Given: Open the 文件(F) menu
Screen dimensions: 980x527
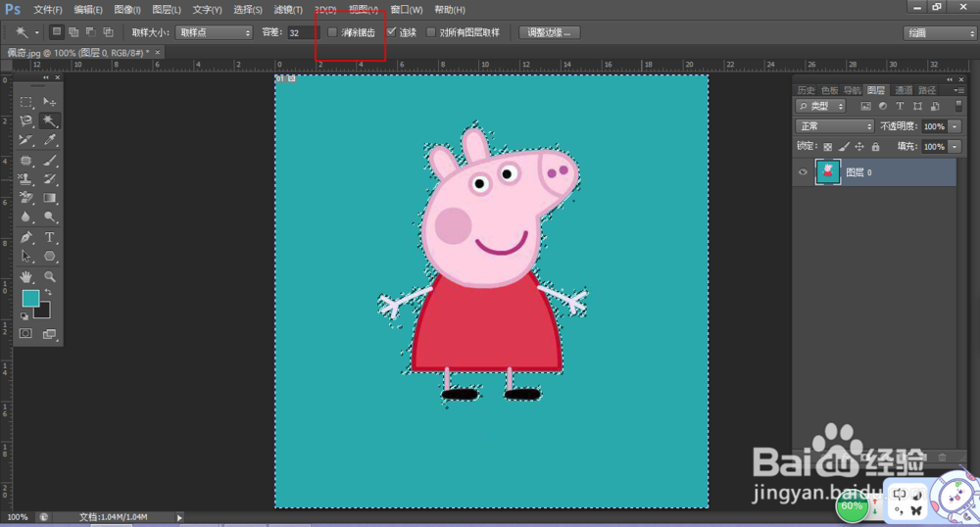Looking at the screenshot, I should (47, 10).
